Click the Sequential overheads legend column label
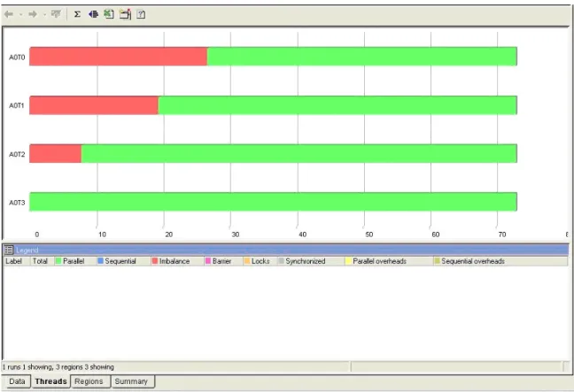The image size is (574, 392). [473, 261]
